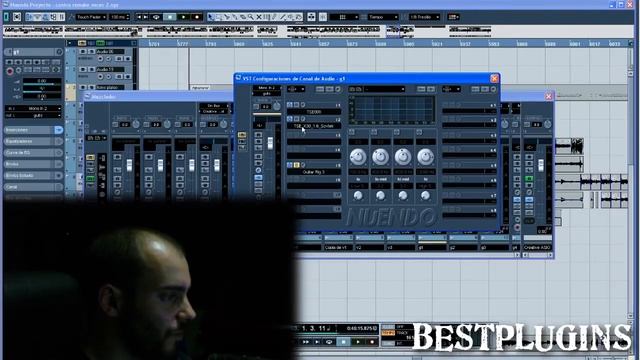The width and height of the screenshot is (640, 360).
Task: Click Play in the bottom transport panel
Action: pos(358,342)
